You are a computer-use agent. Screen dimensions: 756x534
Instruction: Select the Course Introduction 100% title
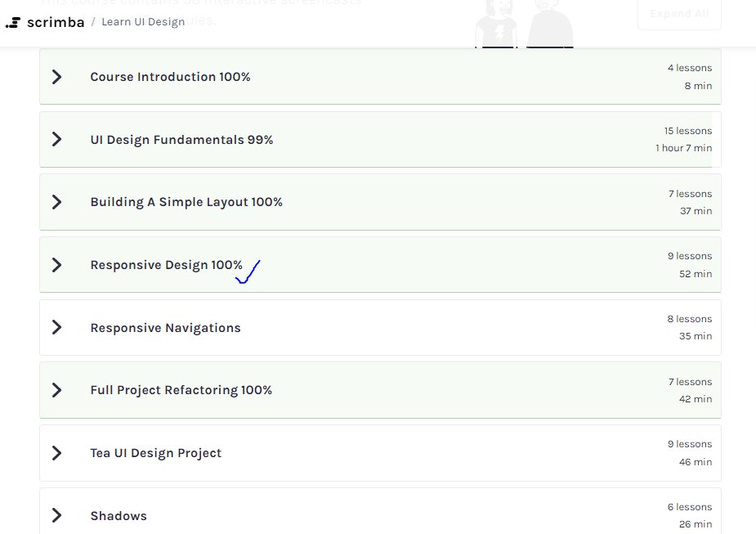coord(170,77)
